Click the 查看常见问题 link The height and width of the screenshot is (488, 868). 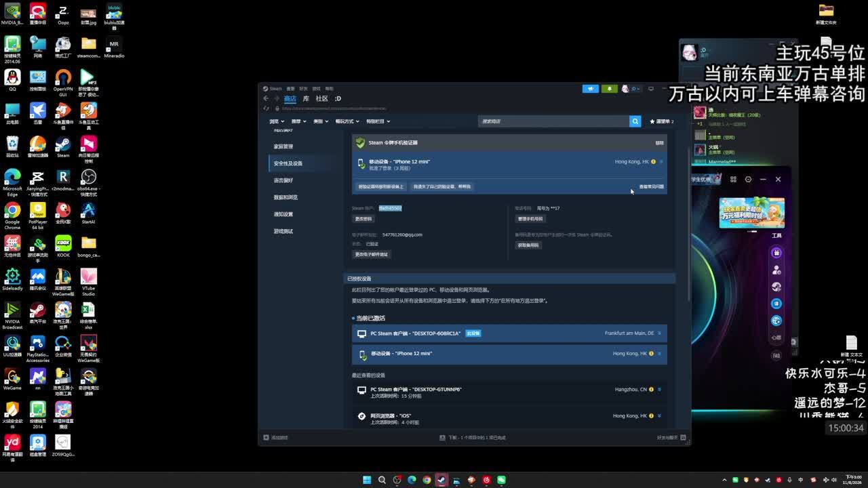651,187
